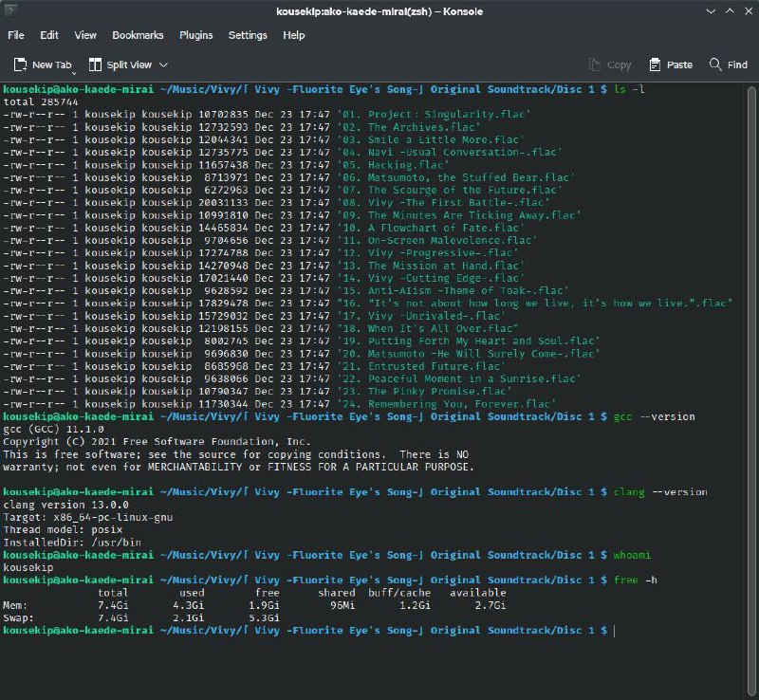Click '17. Vivy -Unrivaled-.flac' filename
Image resolution: width=759 pixels, height=700 pixels.
(421, 316)
